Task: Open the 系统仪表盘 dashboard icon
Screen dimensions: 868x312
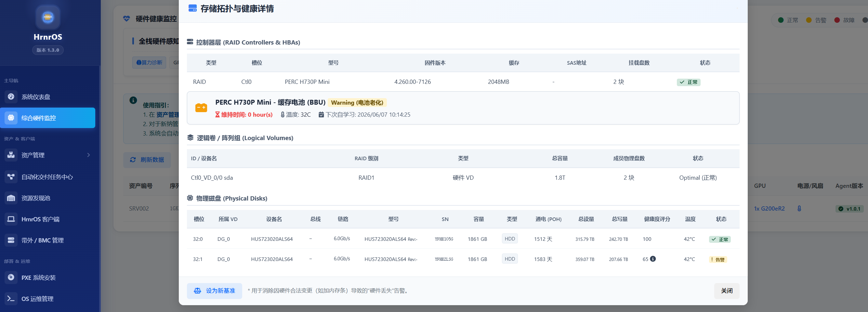Action: [11, 97]
